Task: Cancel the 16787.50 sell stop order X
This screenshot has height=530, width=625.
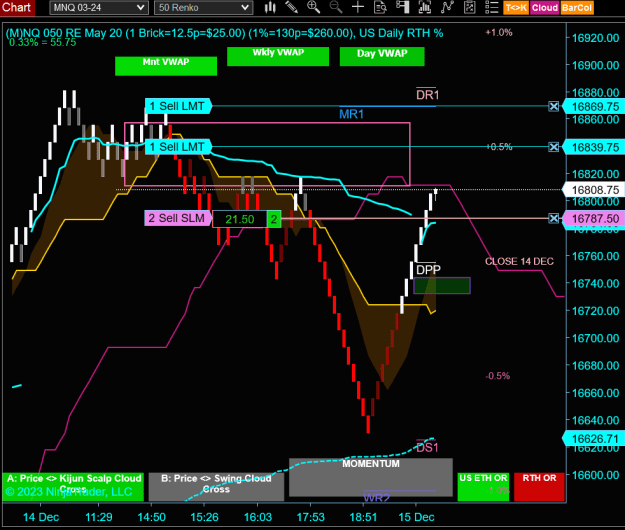Action: click(x=553, y=218)
